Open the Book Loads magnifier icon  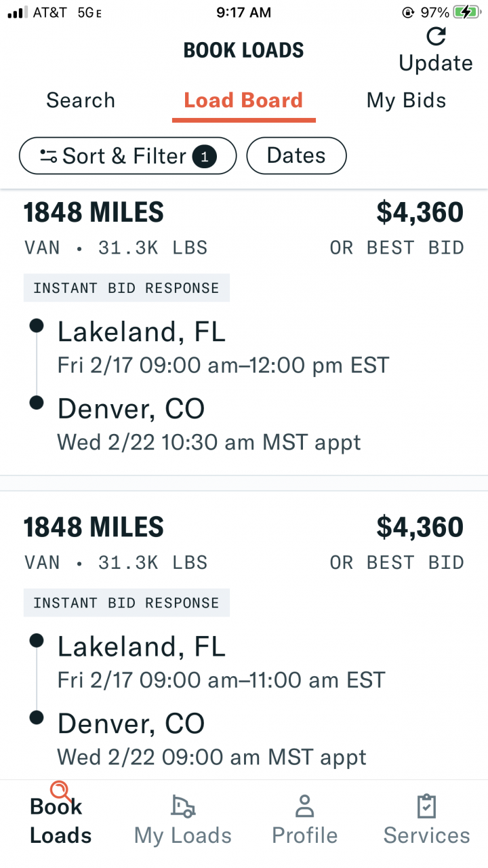[x=60, y=790]
